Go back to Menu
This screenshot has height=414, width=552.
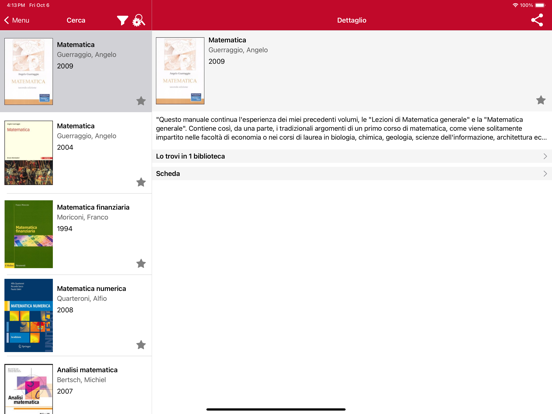click(17, 20)
